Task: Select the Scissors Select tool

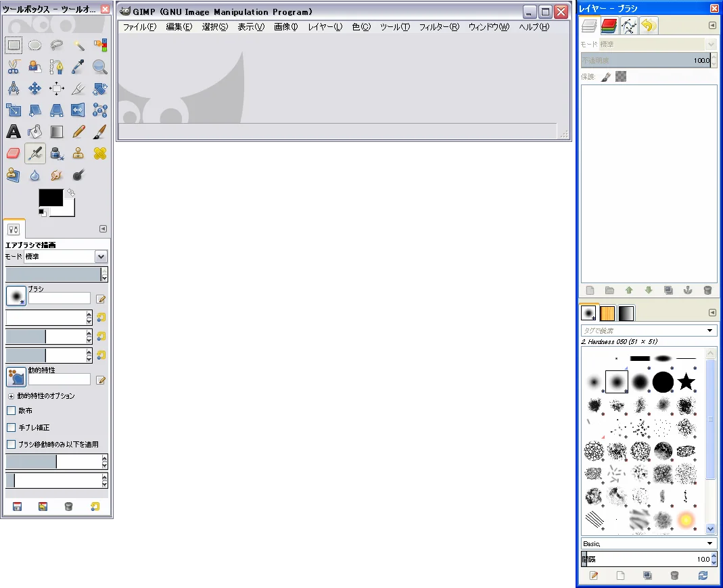Action: click(x=14, y=67)
